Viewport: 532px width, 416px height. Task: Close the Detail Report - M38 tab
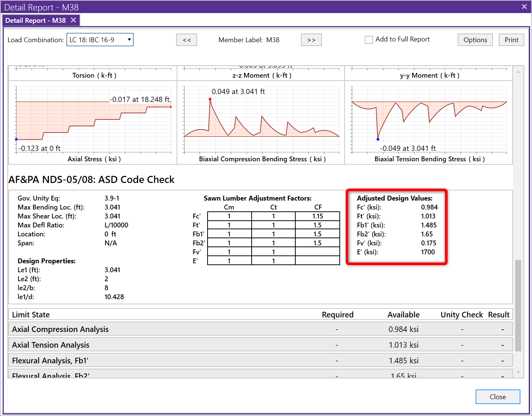73,20
